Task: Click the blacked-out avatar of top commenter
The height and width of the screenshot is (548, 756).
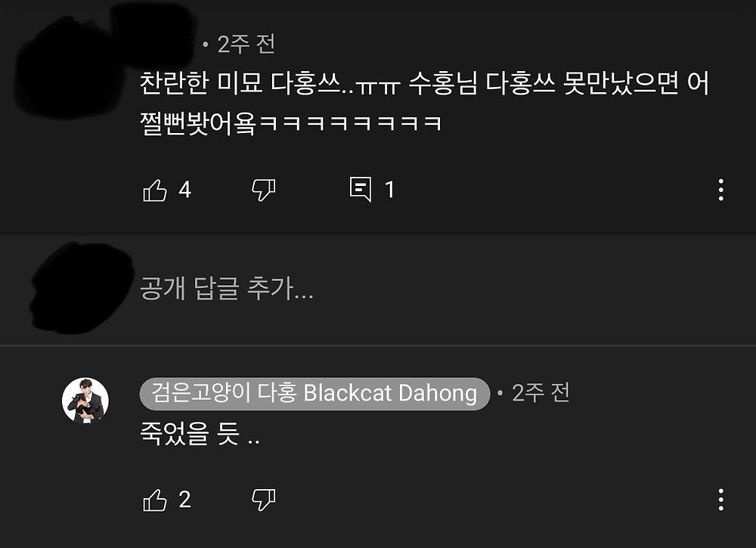Action: [67, 67]
